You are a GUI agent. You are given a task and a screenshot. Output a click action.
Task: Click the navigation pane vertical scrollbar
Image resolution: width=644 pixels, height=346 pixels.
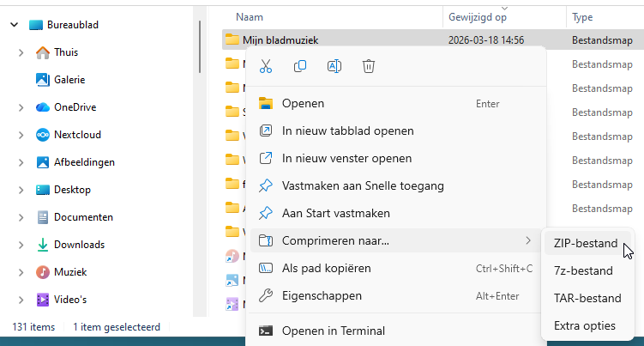[200, 47]
